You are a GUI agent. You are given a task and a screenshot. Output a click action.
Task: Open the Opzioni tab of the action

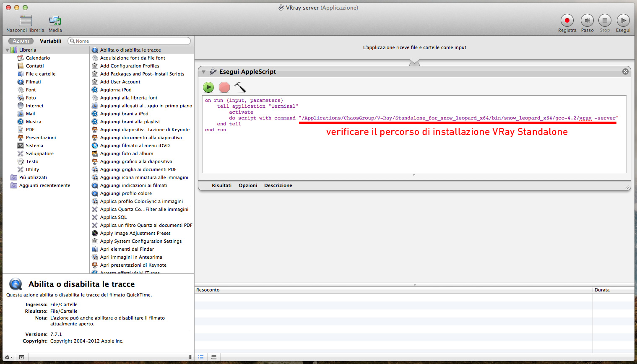(248, 185)
